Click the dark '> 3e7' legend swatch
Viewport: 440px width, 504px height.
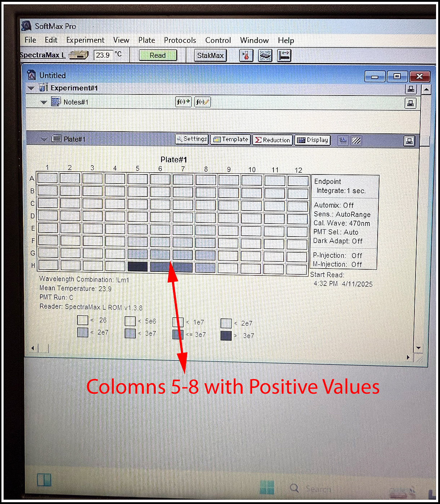(226, 335)
